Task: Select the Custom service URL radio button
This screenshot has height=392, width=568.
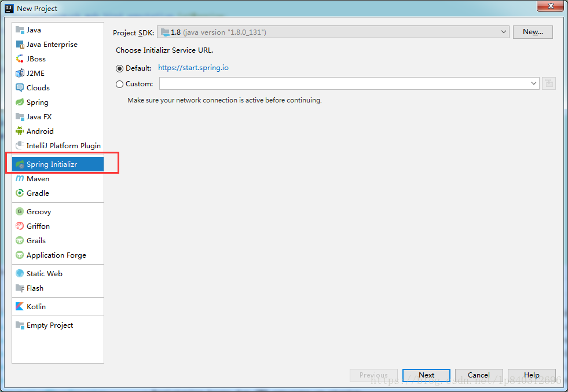Action: click(119, 84)
